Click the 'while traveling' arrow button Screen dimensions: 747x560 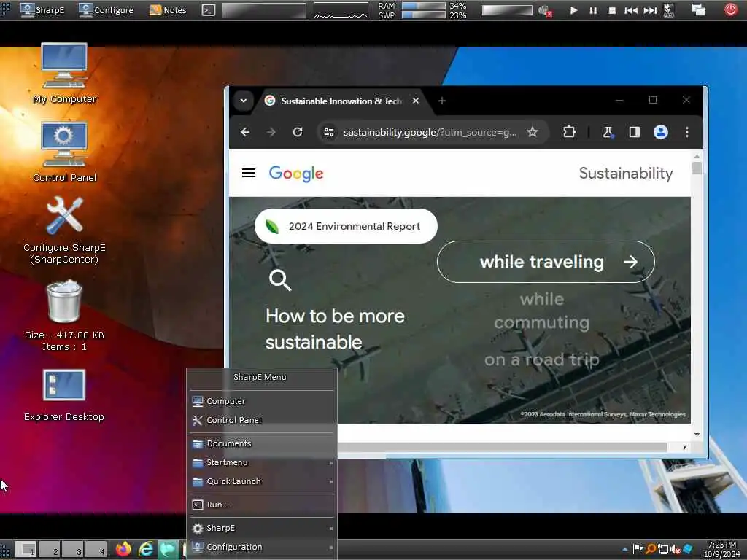(x=546, y=262)
